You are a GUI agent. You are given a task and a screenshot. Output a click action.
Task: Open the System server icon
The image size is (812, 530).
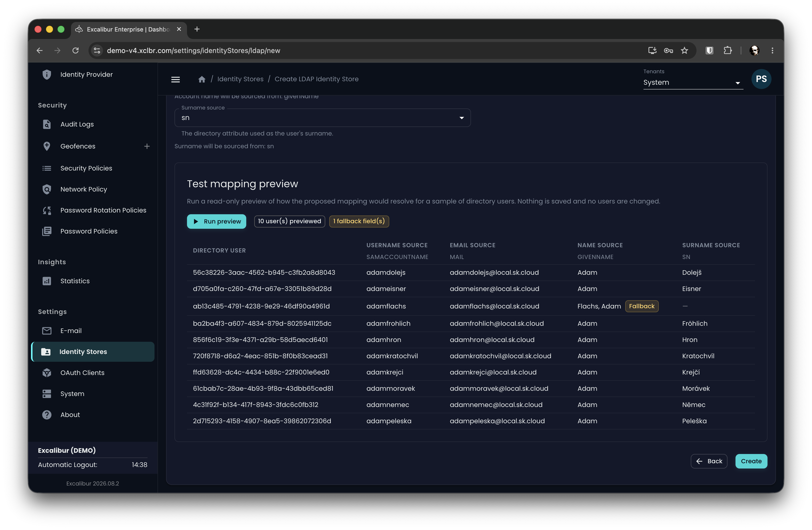(47, 393)
